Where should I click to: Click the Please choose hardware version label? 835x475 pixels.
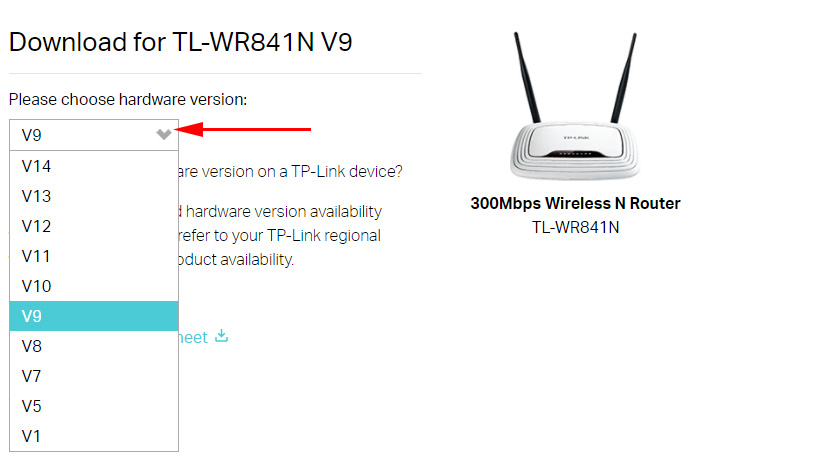coord(128,100)
